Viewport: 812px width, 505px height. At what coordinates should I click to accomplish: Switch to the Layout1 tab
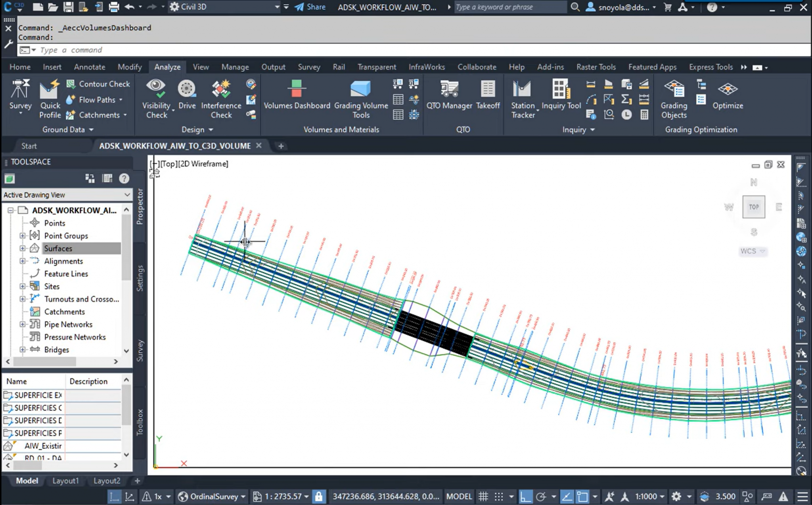(66, 480)
